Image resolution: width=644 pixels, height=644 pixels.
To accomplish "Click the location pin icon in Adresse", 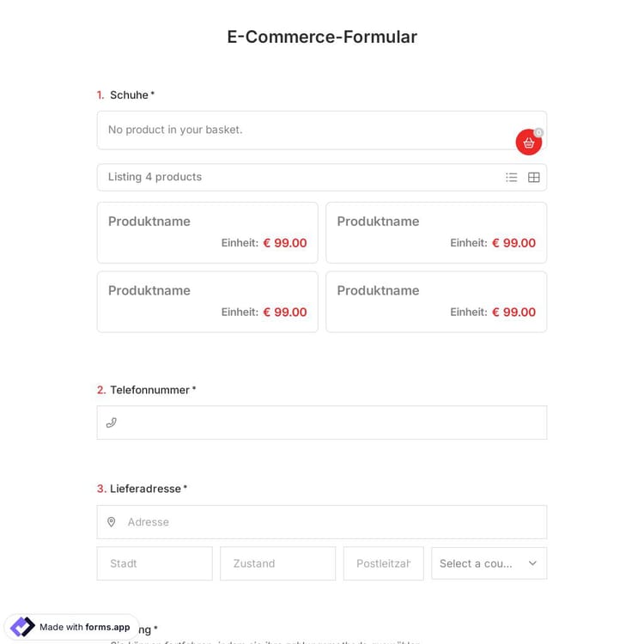I will [112, 522].
